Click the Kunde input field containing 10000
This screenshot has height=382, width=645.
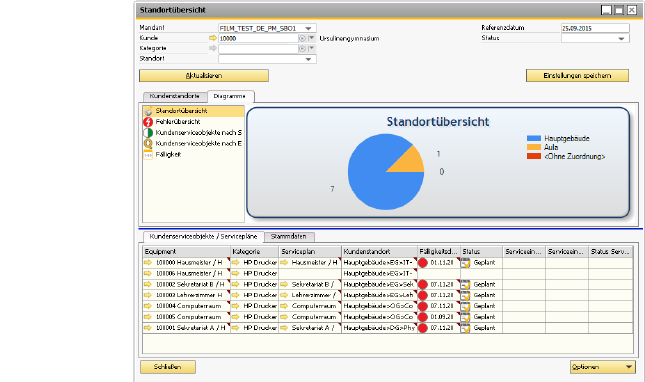[x=258, y=38]
